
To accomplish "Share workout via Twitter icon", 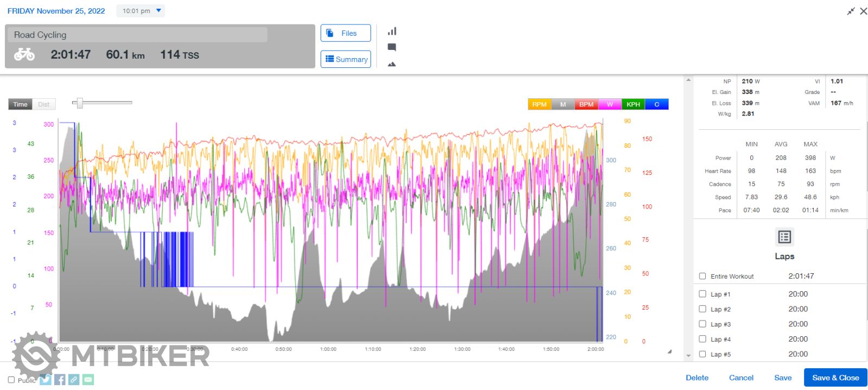I will click(46, 380).
